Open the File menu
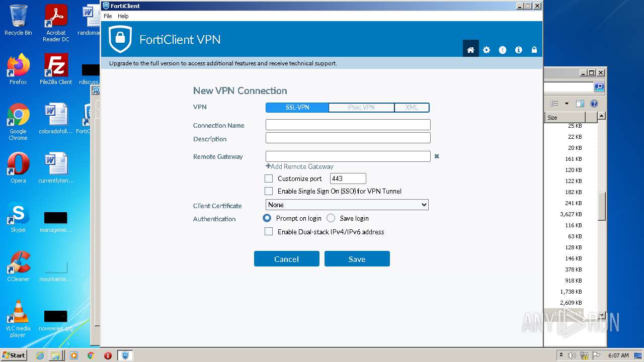Image resolution: width=644 pixels, height=362 pixels. pos(108,16)
